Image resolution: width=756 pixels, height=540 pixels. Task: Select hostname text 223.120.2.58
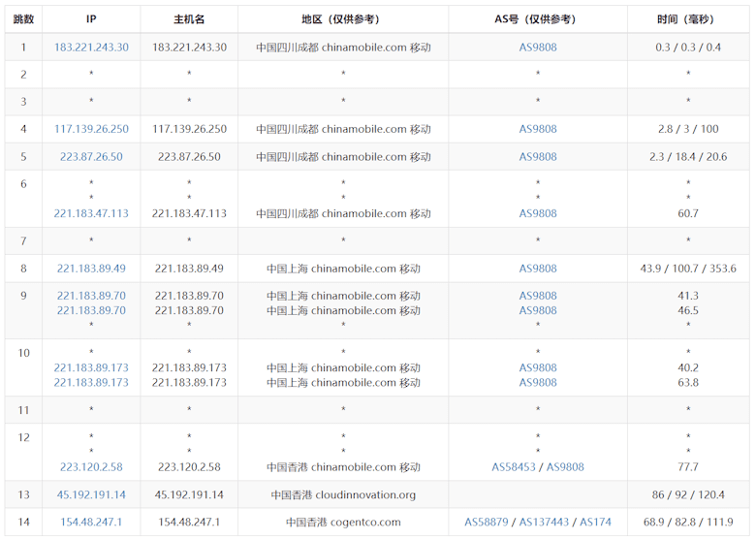(x=189, y=466)
